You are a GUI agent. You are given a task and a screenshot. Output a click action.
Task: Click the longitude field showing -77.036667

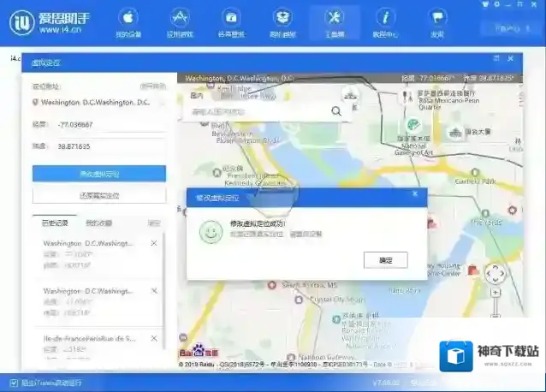(x=110, y=125)
